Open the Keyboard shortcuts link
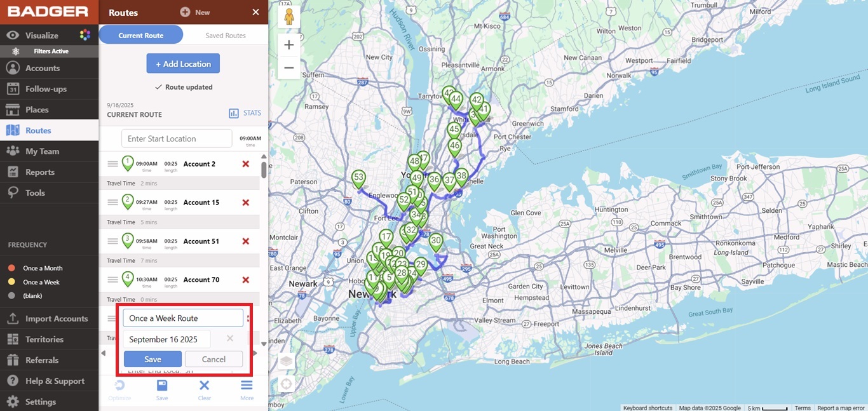 [648, 408]
